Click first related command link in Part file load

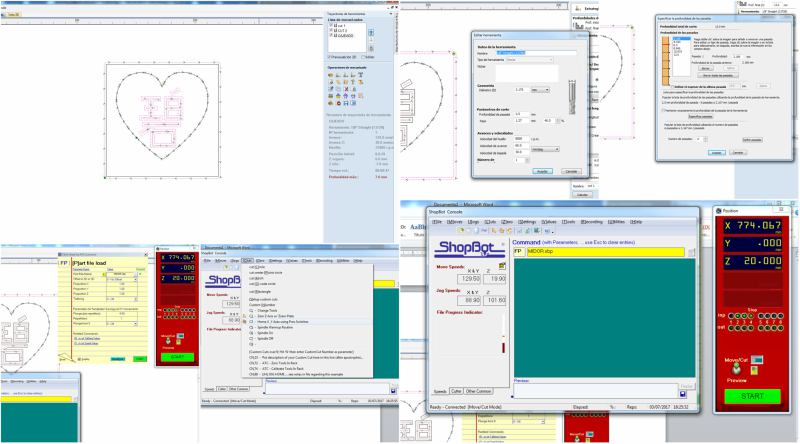[87, 338]
